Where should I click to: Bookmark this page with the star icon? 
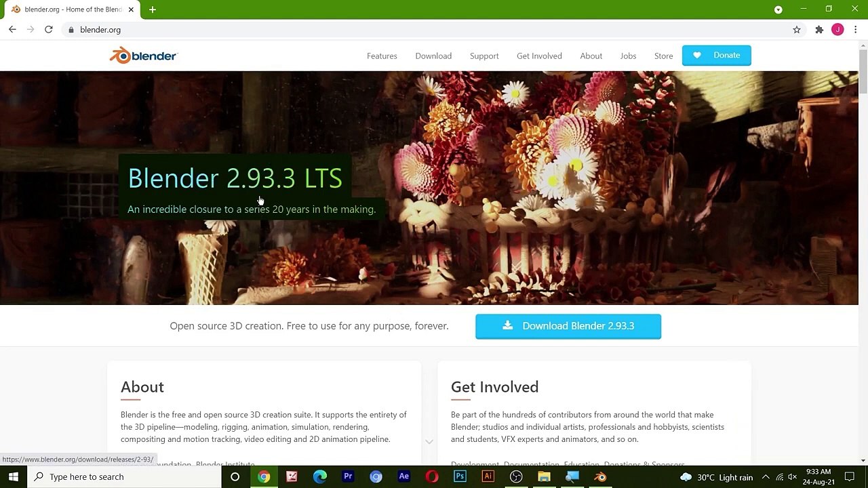click(797, 30)
